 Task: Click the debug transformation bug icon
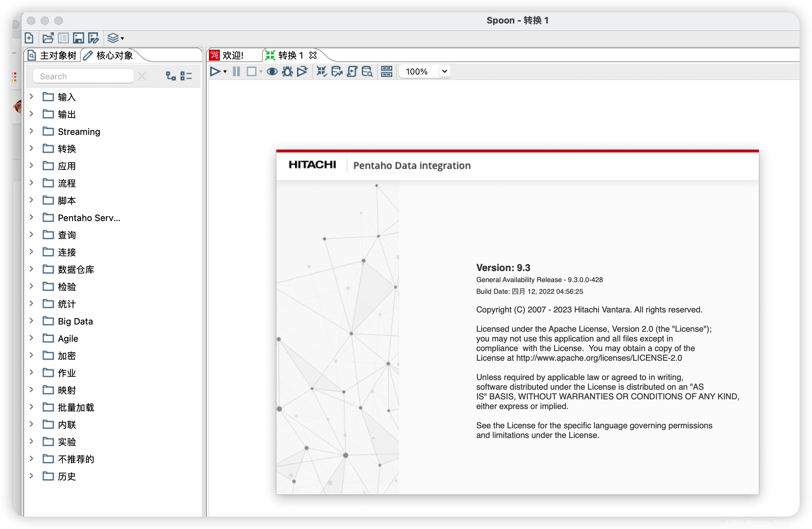click(x=287, y=72)
